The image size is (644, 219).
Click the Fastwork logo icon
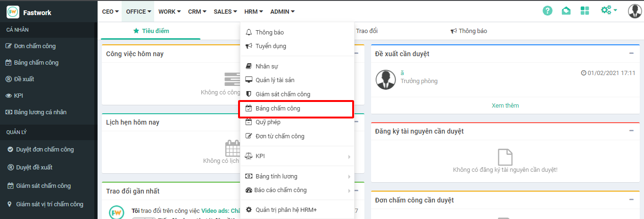13,12
